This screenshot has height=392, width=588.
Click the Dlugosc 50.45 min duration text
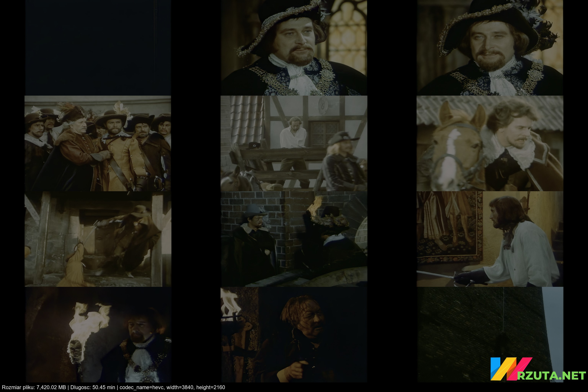coord(93,387)
